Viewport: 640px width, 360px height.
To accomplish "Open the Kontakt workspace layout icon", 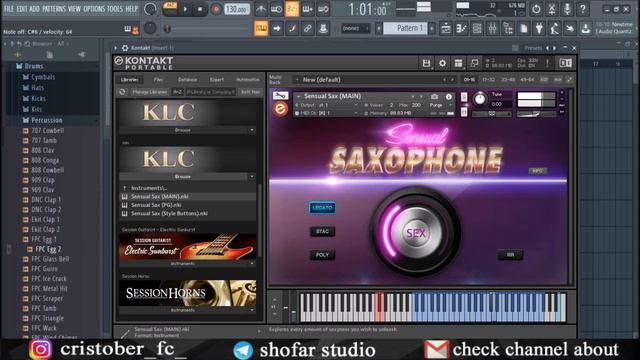I will point(458,63).
